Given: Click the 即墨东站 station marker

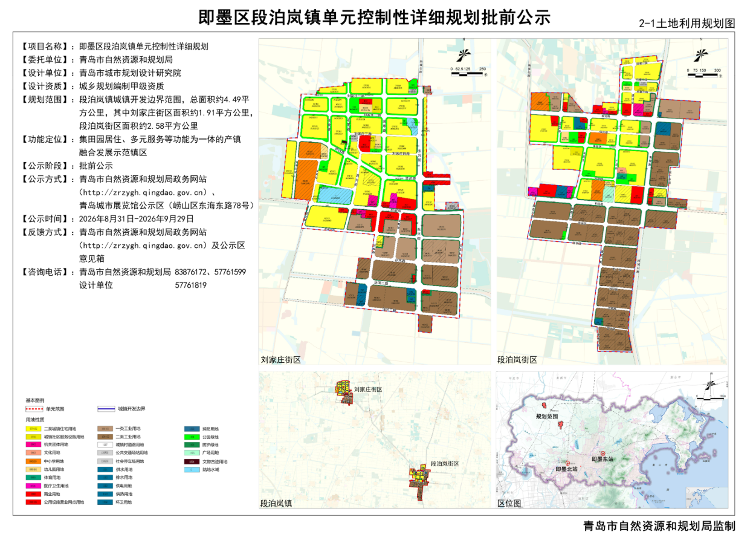Looking at the screenshot, I should coord(603,454).
